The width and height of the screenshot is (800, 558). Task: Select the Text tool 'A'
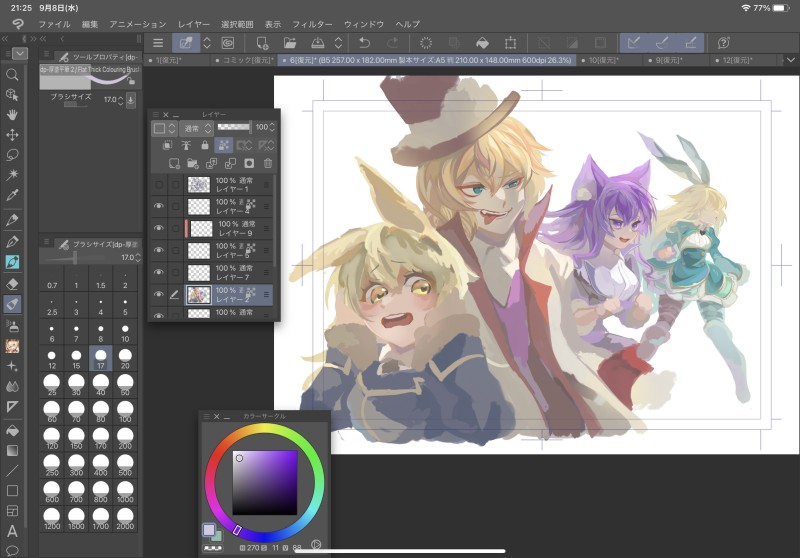12,531
